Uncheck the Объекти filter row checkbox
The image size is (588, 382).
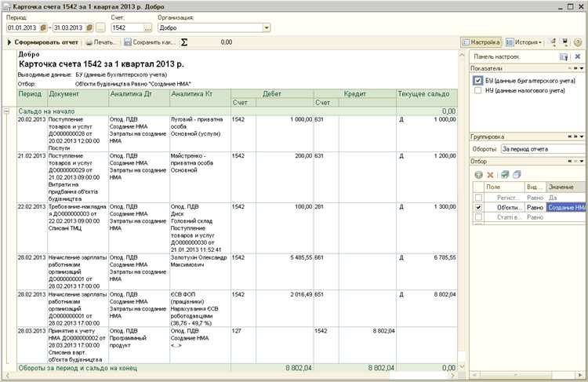coord(478,207)
